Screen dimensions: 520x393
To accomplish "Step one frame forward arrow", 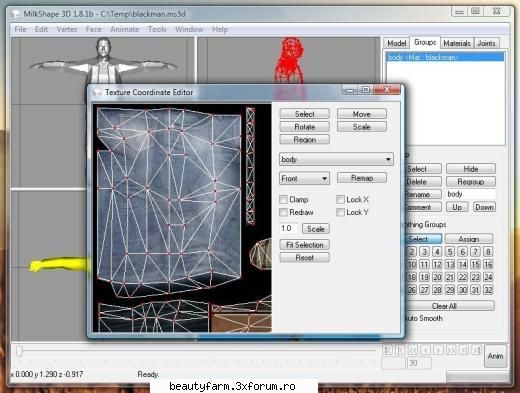I will tap(438, 350).
